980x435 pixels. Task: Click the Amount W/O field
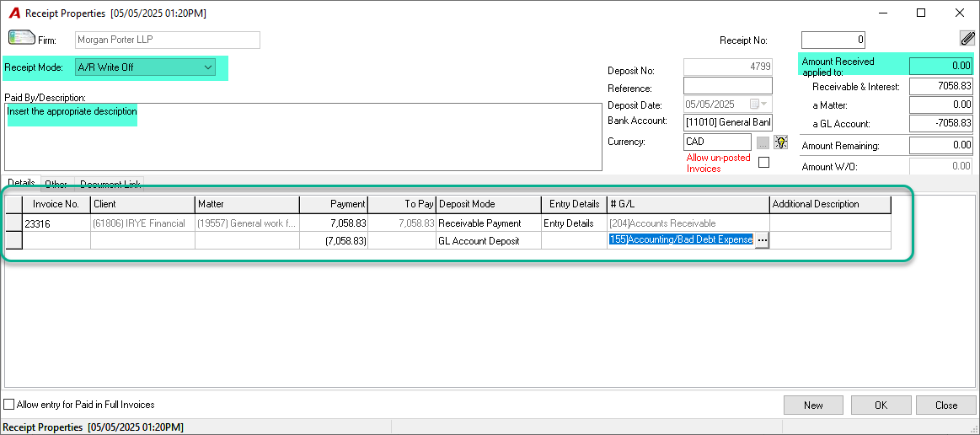[941, 166]
